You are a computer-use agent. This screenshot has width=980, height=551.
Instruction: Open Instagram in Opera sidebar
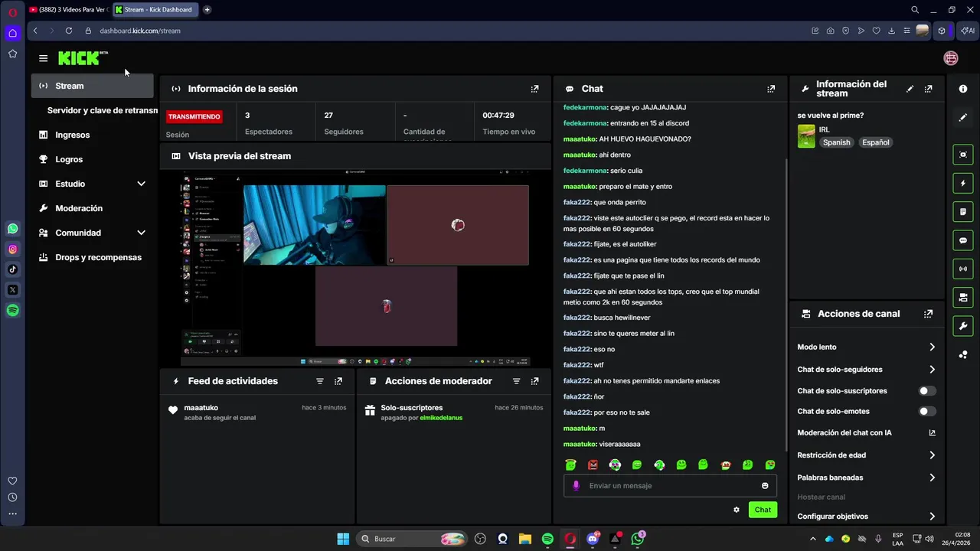[13, 249]
